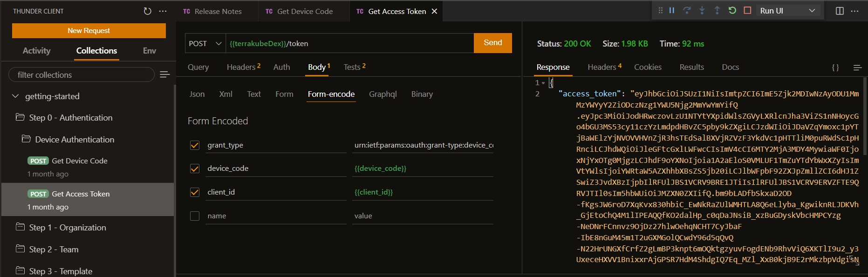Click the debug Step Over icon
The width and height of the screenshot is (868, 277).
click(687, 10)
